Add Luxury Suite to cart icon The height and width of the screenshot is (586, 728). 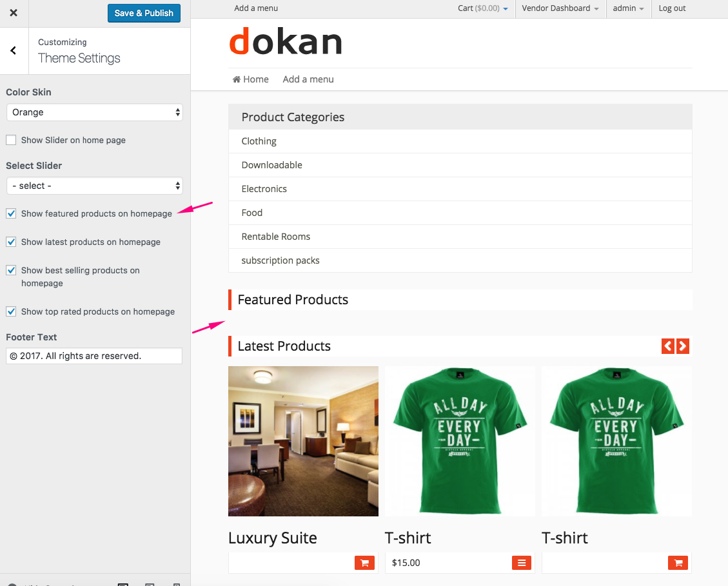[364, 563]
